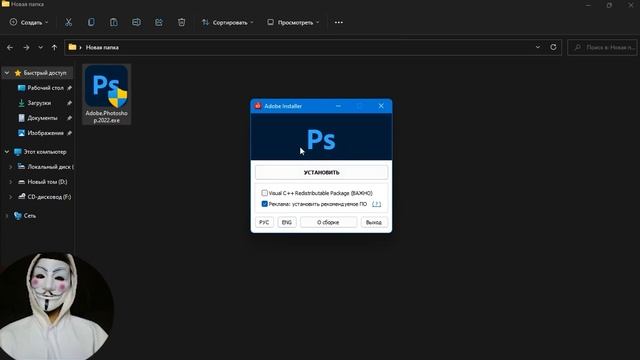Open the (?) help link beside Реклама
This screenshot has width=640, height=360.
376,204
